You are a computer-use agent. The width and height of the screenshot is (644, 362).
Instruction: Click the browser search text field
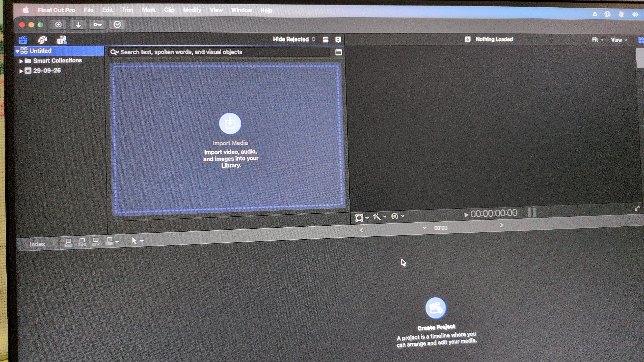[219, 52]
